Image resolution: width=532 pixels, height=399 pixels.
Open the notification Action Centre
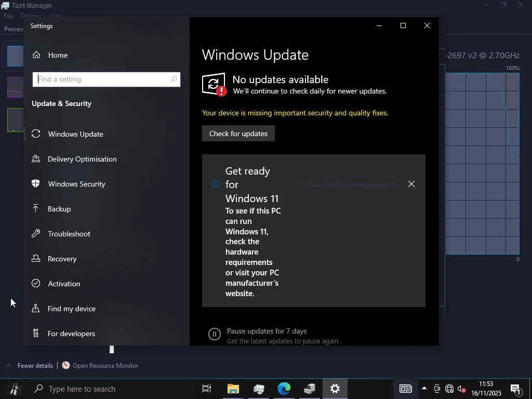pyautogui.click(x=516, y=390)
